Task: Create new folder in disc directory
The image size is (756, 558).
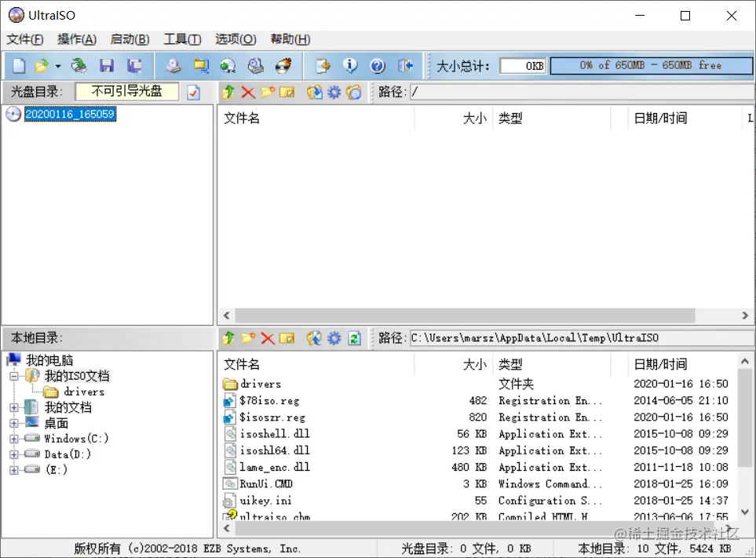Action: [x=268, y=92]
